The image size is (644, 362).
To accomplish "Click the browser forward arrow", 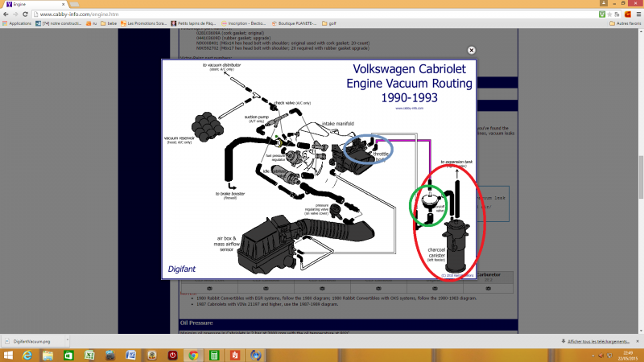I will point(15,14).
